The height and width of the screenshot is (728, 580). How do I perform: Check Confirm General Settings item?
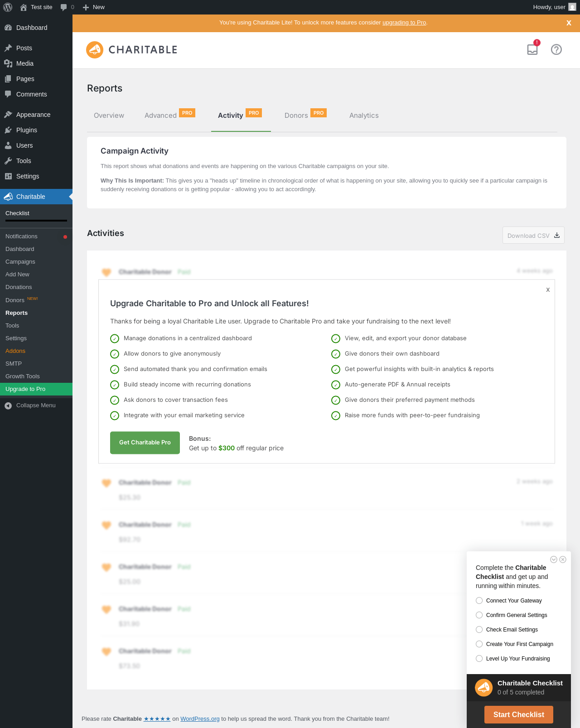tap(479, 615)
